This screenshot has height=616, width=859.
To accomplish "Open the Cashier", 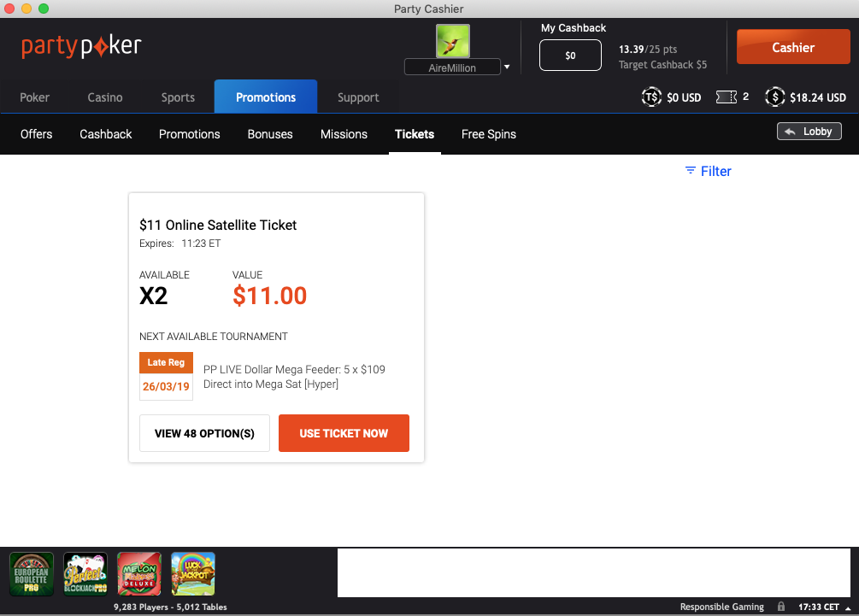I will (793, 47).
